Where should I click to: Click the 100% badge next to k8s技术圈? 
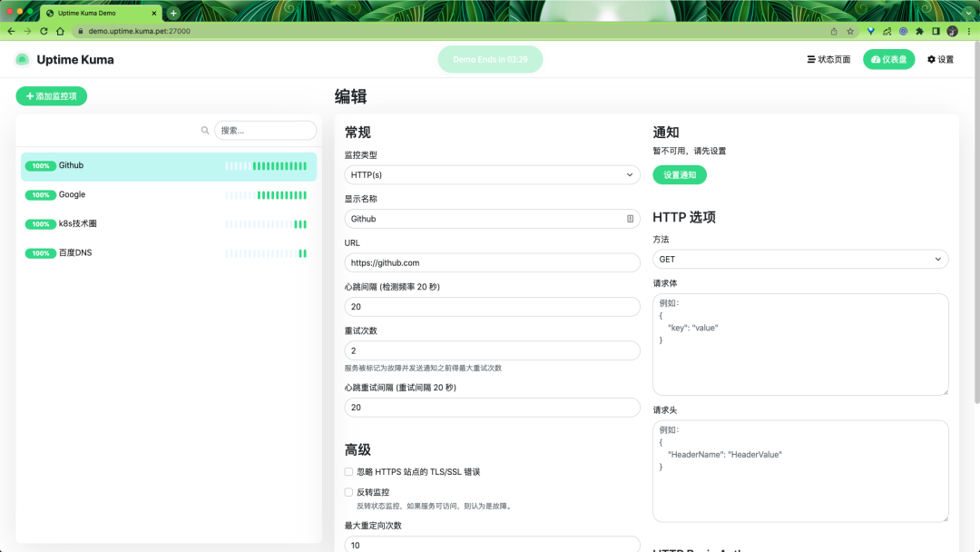click(x=41, y=224)
